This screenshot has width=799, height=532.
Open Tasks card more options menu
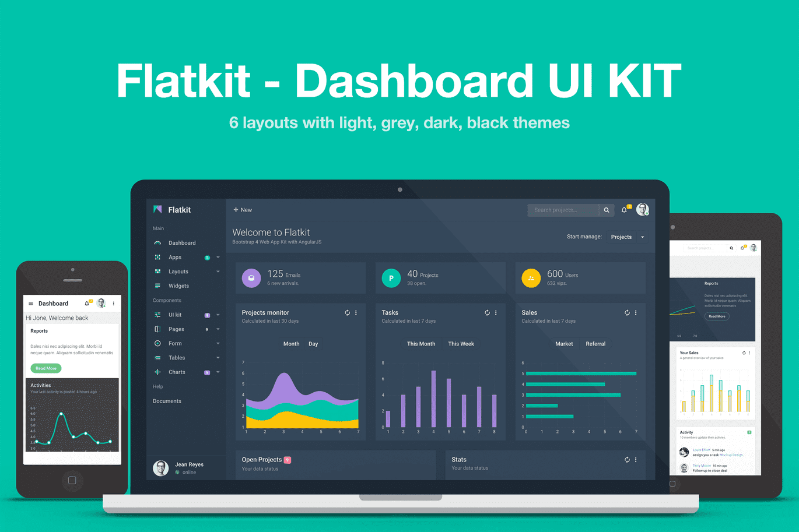tap(496, 313)
